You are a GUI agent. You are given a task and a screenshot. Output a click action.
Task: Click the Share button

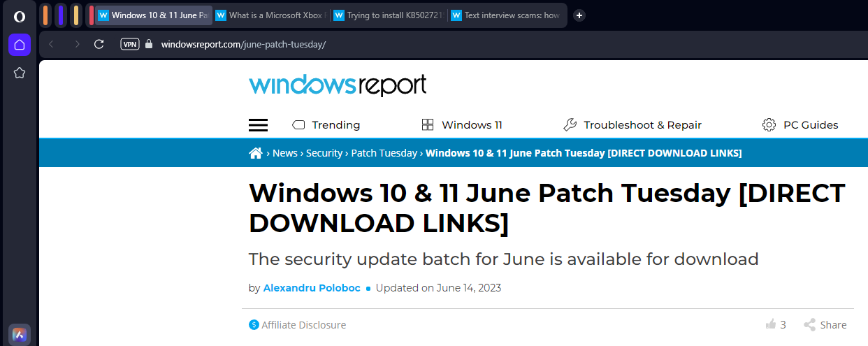click(x=825, y=324)
